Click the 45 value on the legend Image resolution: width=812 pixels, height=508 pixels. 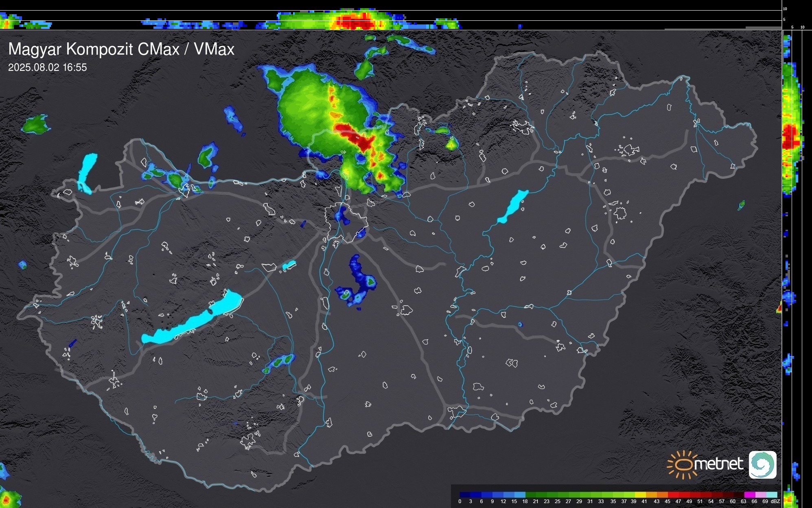pos(668,501)
